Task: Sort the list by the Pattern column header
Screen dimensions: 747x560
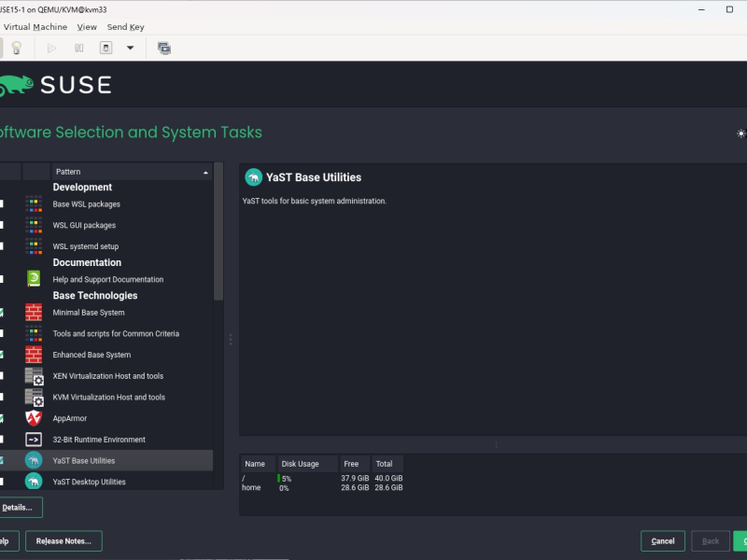Action: tap(132, 172)
